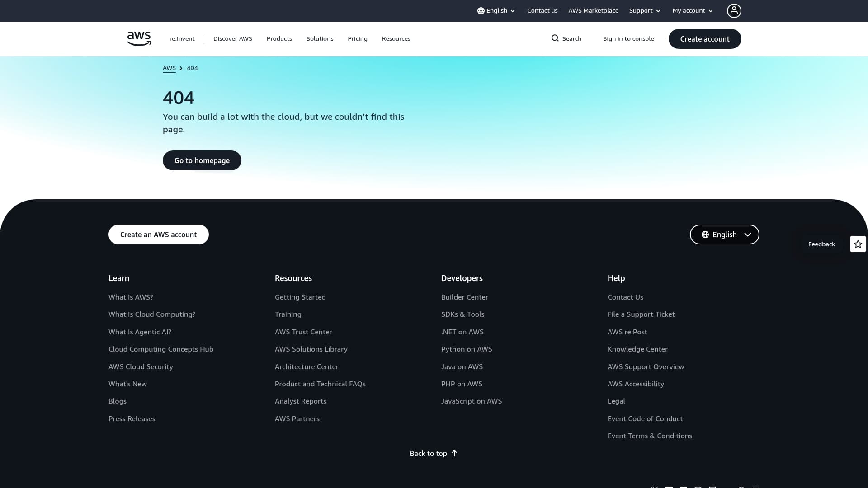Open Product and Technical FAQs

320,384
